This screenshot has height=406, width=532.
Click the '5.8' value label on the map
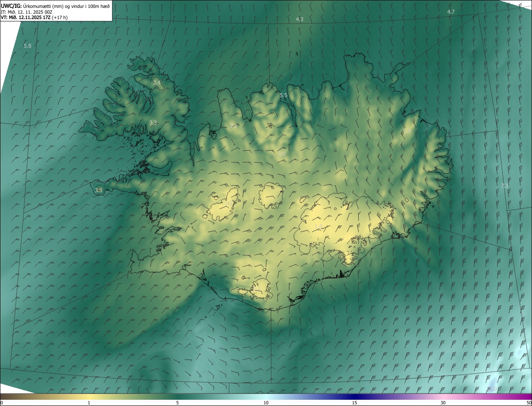coord(27,46)
